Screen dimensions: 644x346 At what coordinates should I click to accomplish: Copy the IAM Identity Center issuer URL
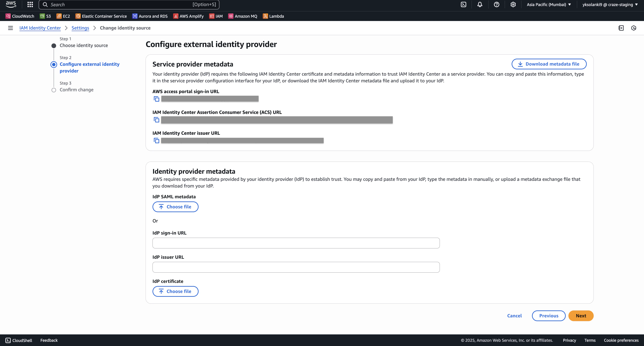(157, 141)
